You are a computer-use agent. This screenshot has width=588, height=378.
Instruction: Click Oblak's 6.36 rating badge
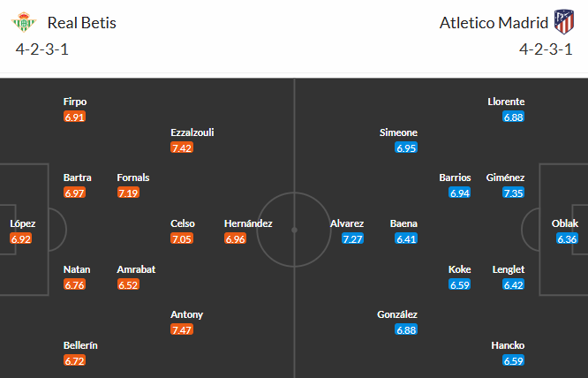click(568, 238)
